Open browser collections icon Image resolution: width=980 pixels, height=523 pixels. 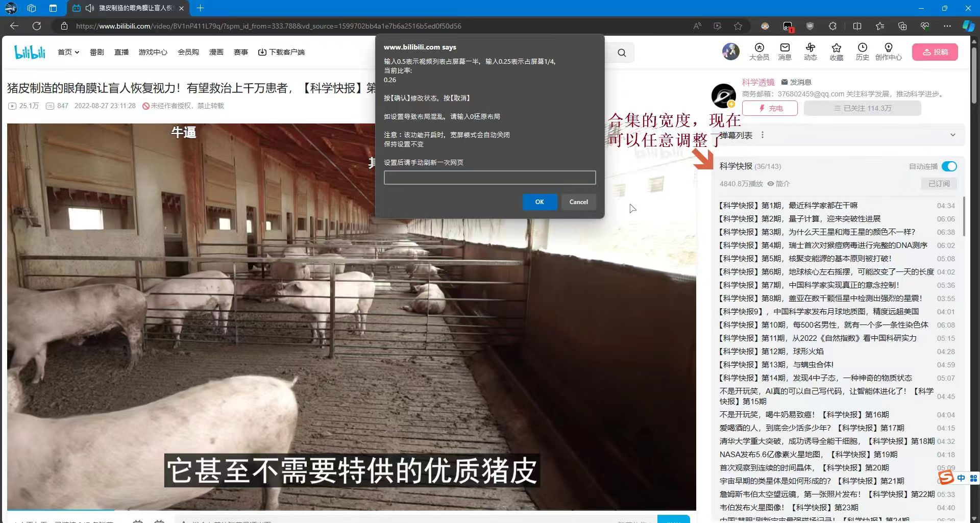coord(902,26)
